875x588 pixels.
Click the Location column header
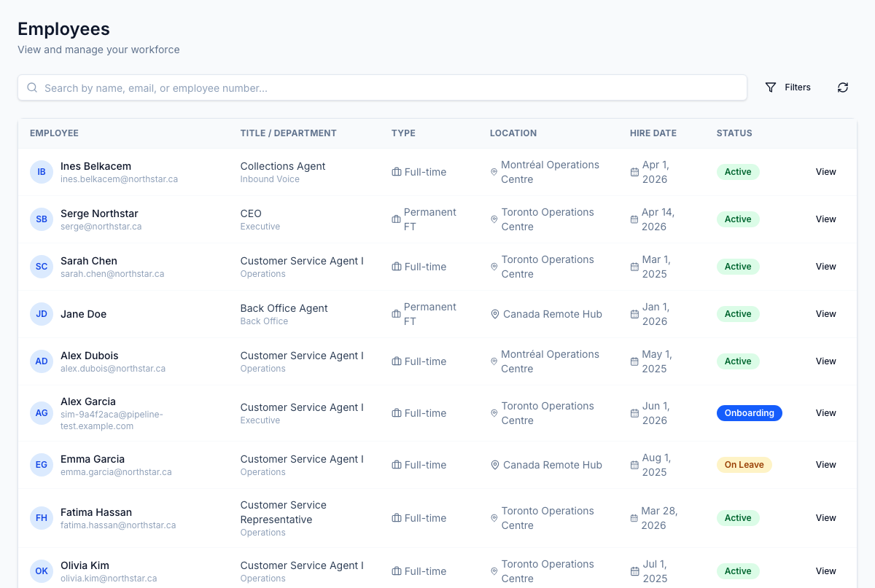coord(513,133)
